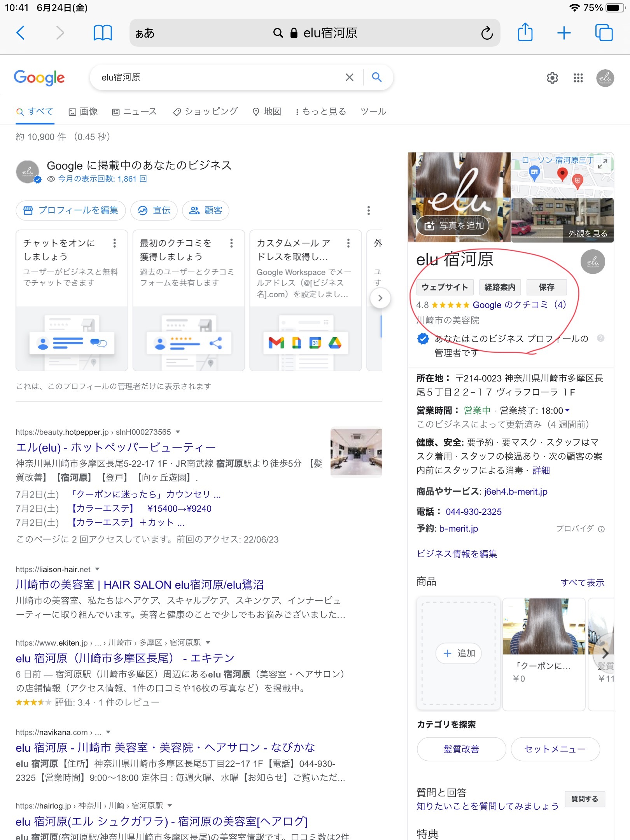The height and width of the screenshot is (840, 630).
Task: Open カスタムメール card options menu
Action: click(x=348, y=243)
